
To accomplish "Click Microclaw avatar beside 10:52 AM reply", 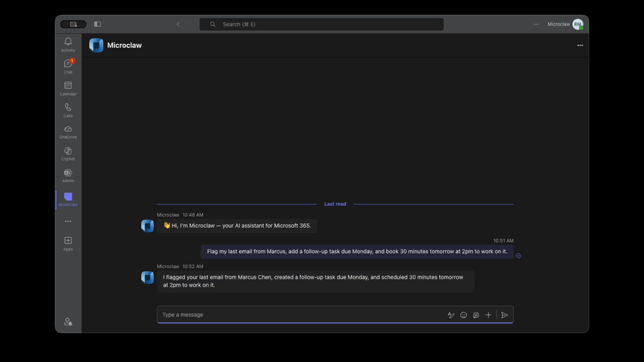I will click(x=147, y=277).
